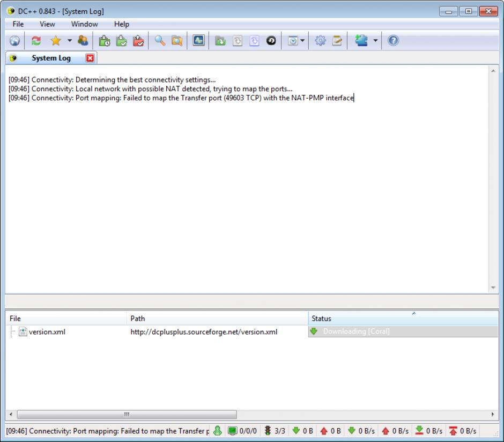Open the File menu
This screenshot has width=504, height=442.
coord(18,24)
